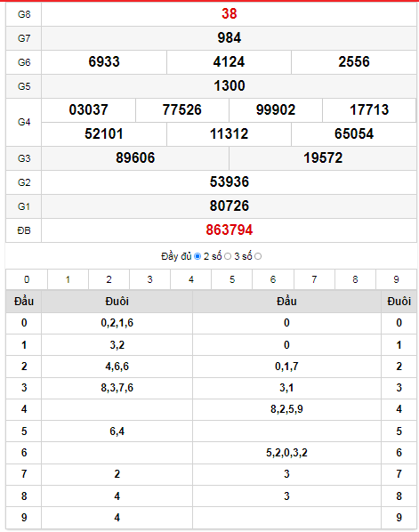Select the "Đầy đủ" radio button

click(197, 256)
